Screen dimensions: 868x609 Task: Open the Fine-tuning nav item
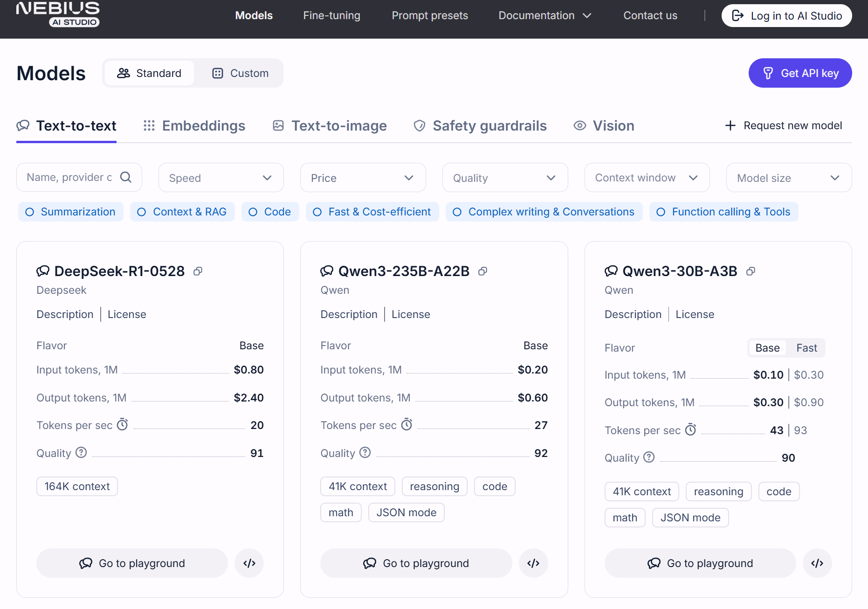[332, 15]
